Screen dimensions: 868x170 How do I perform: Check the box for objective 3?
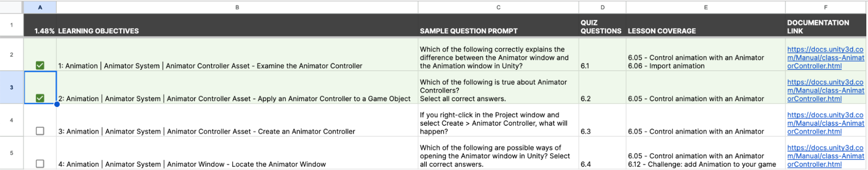point(40,131)
